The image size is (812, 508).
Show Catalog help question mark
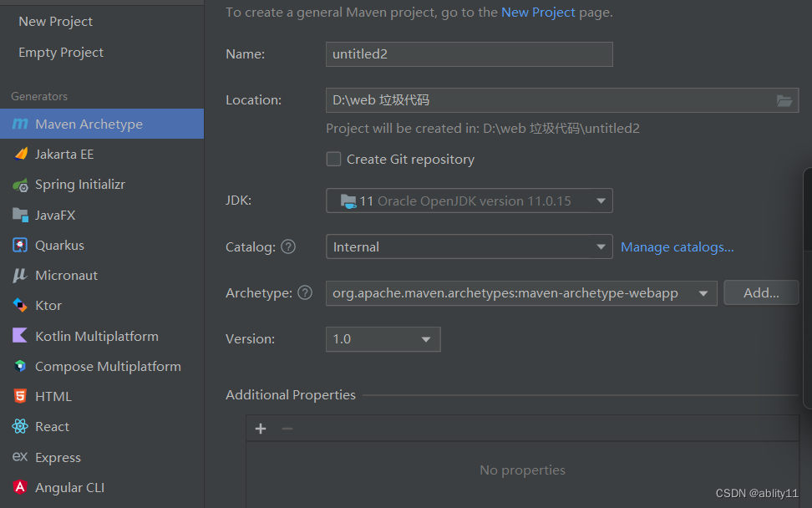(x=288, y=247)
